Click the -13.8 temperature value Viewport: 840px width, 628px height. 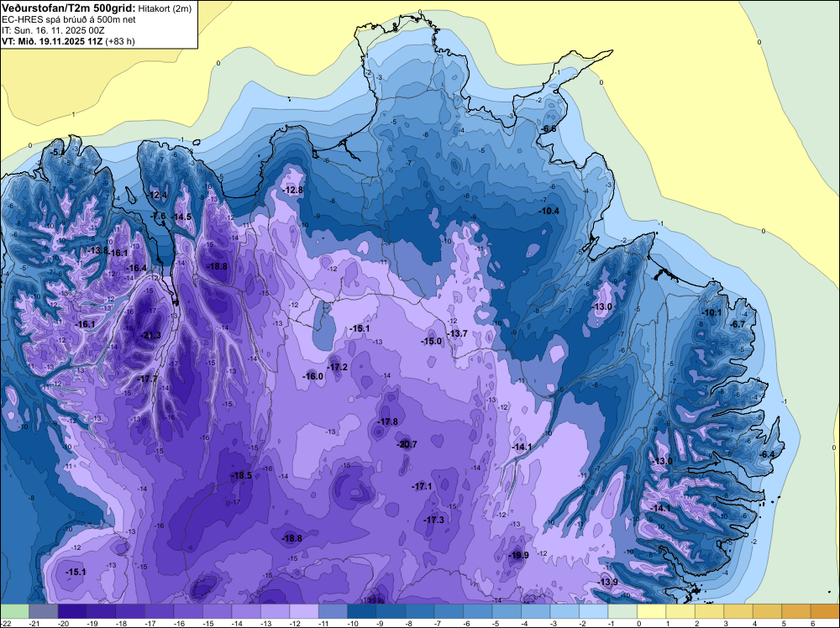(x=98, y=250)
